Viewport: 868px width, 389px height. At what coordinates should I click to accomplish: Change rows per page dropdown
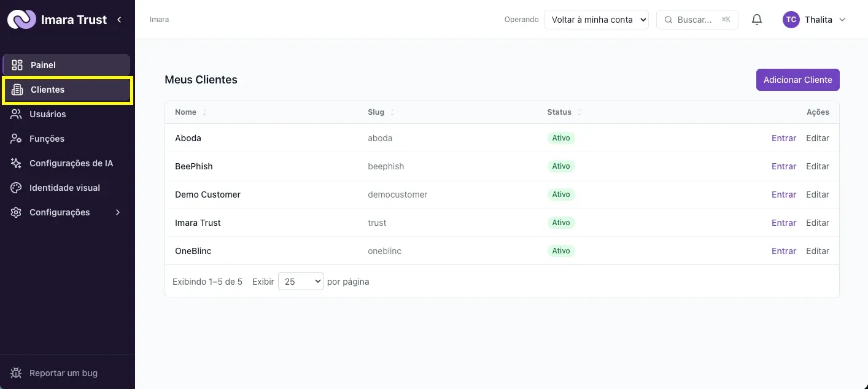(301, 282)
